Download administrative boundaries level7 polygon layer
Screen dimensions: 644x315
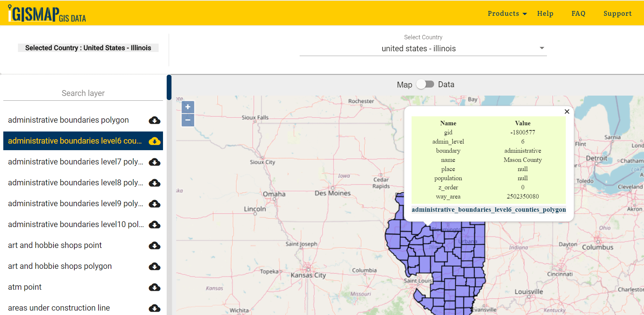point(155,162)
